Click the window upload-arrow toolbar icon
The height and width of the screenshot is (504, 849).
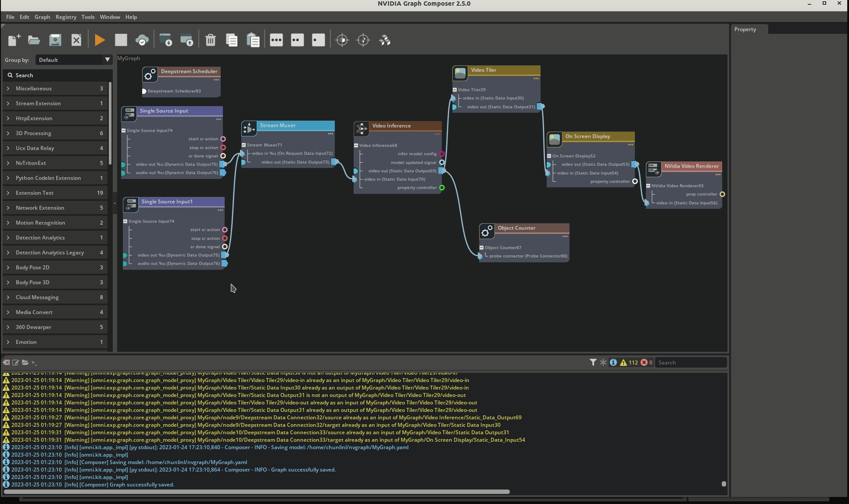coord(187,40)
